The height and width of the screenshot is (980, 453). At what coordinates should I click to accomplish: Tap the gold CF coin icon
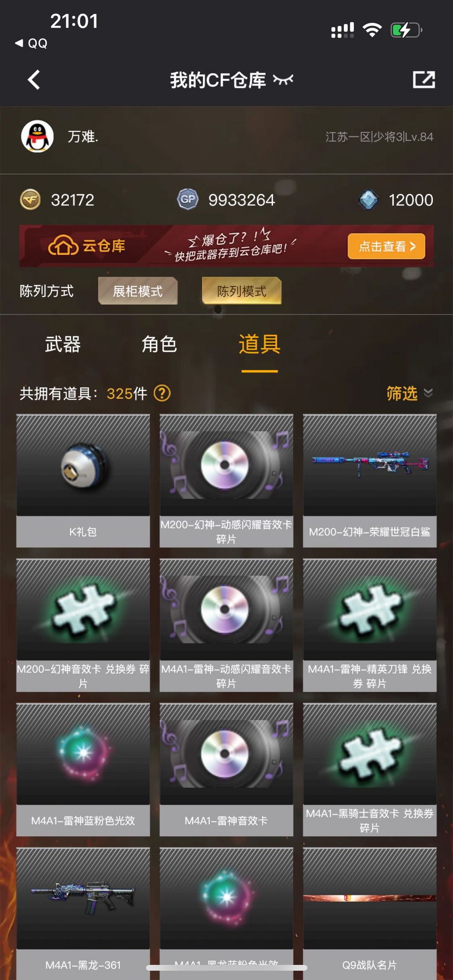pos(30,200)
